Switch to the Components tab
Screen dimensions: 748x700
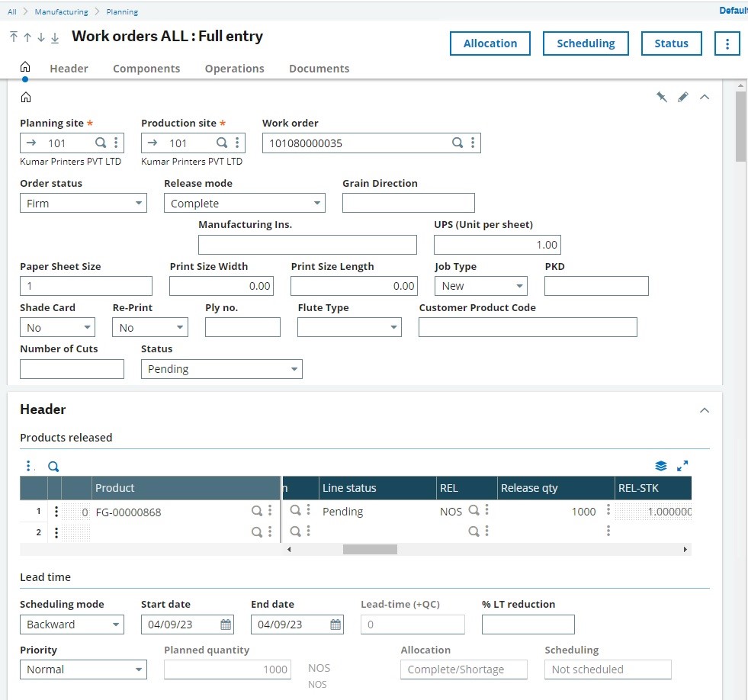146,69
